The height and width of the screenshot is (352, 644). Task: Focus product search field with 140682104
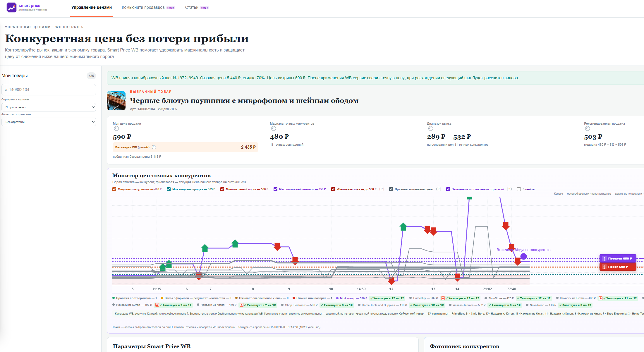(x=49, y=90)
